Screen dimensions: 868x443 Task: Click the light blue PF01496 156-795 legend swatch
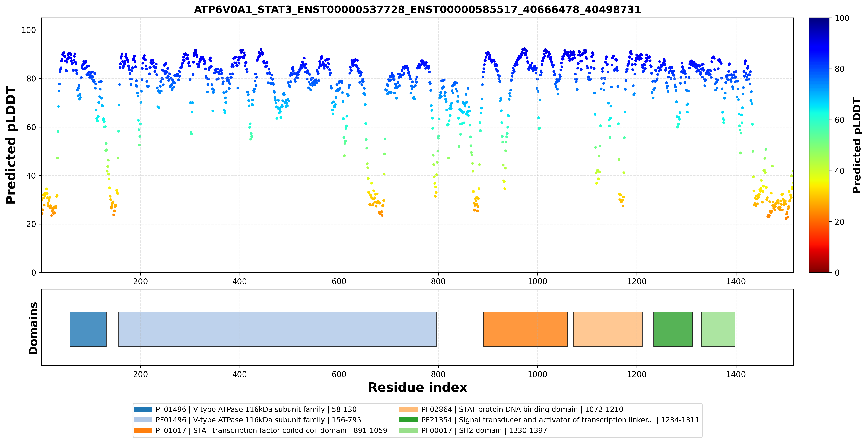click(143, 420)
